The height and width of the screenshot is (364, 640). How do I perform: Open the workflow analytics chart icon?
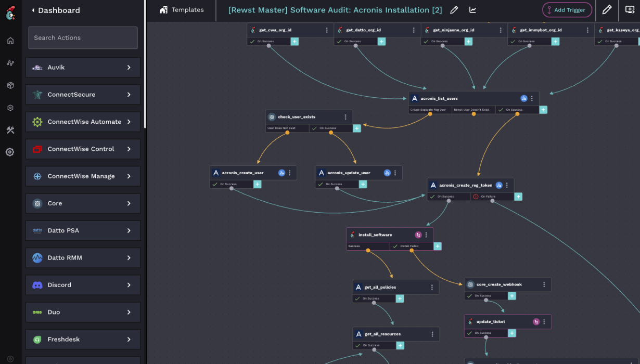point(472,9)
